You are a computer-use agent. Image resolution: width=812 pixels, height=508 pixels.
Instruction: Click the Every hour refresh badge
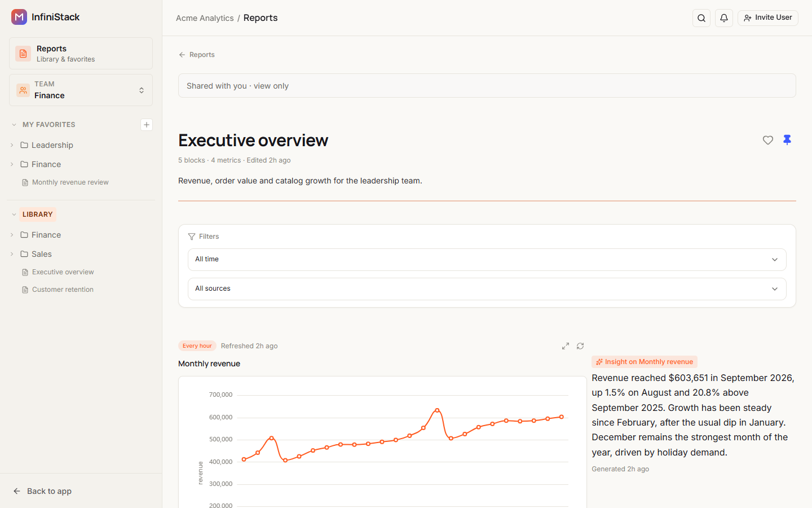click(x=197, y=346)
